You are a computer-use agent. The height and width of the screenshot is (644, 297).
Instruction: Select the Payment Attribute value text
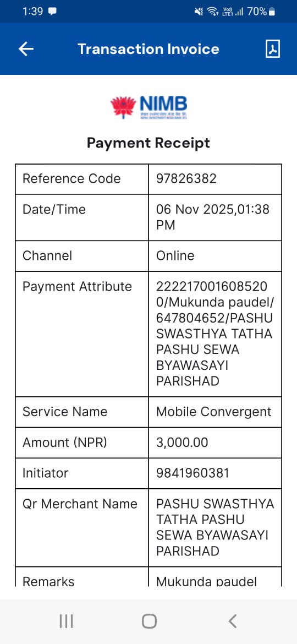click(215, 334)
